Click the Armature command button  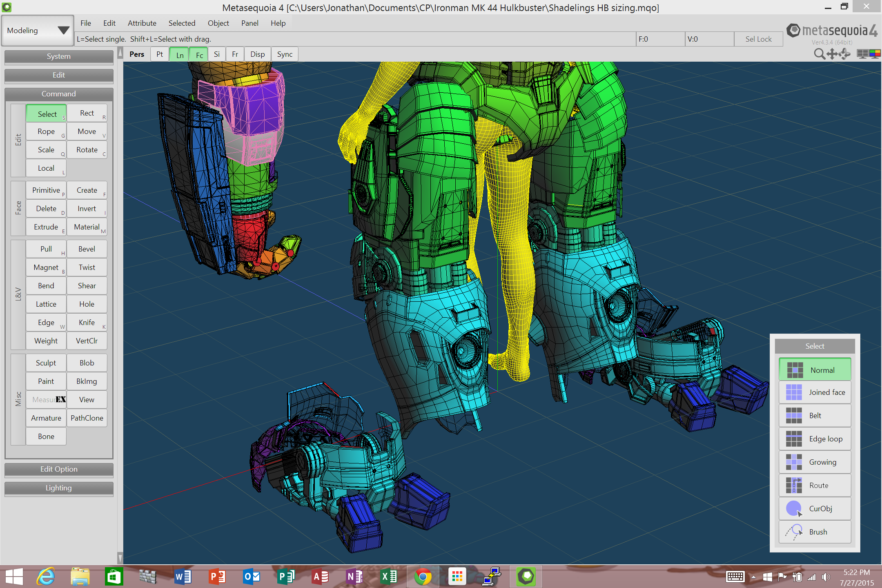coord(46,418)
